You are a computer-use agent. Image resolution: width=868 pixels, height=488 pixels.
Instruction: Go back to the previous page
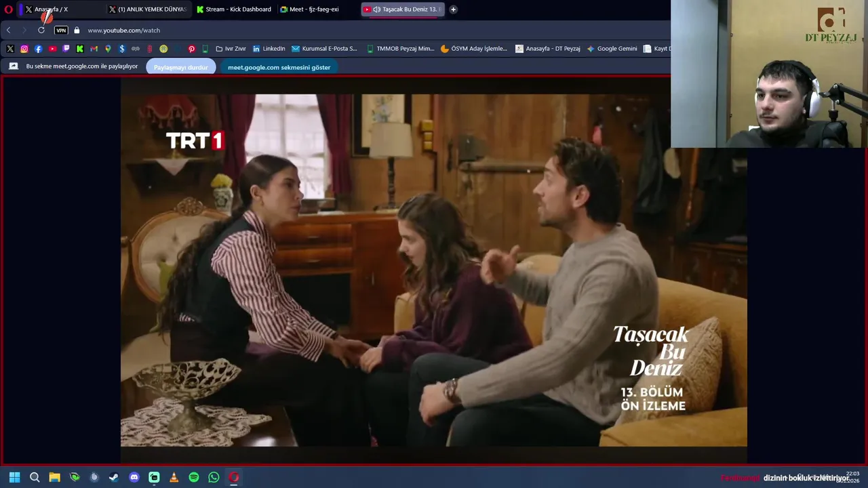(8, 30)
